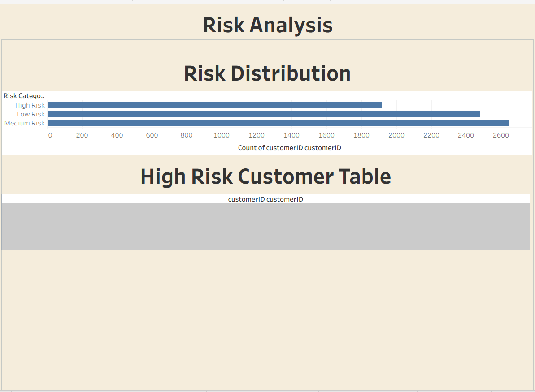Click the axis tick label 1600
This screenshot has width=535, height=392.
326,135
